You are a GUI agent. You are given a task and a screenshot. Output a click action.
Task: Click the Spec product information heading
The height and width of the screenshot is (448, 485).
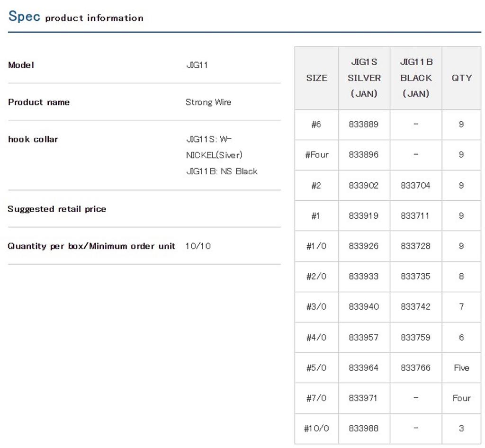pyautogui.click(x=76, y=17)
